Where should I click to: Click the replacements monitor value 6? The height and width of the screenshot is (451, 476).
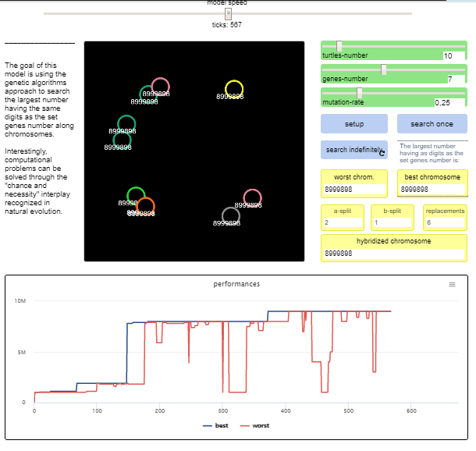coord(445,222)
